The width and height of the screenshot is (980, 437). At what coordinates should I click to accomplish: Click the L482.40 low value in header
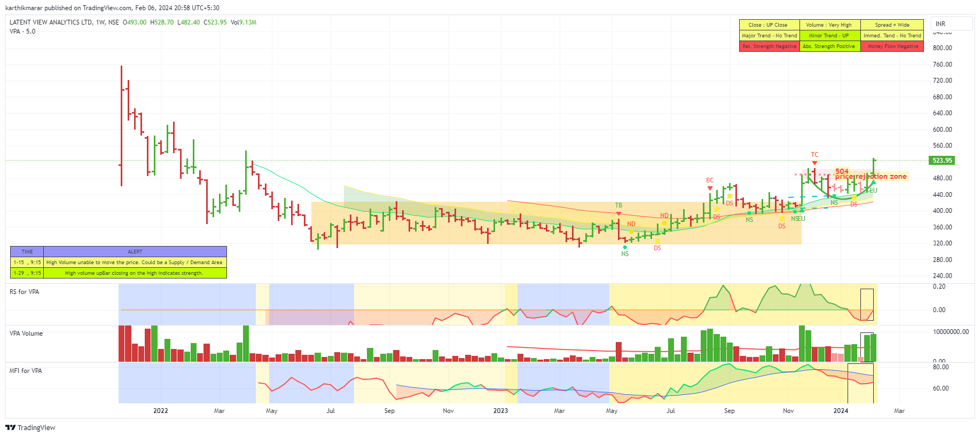[189, 22]
